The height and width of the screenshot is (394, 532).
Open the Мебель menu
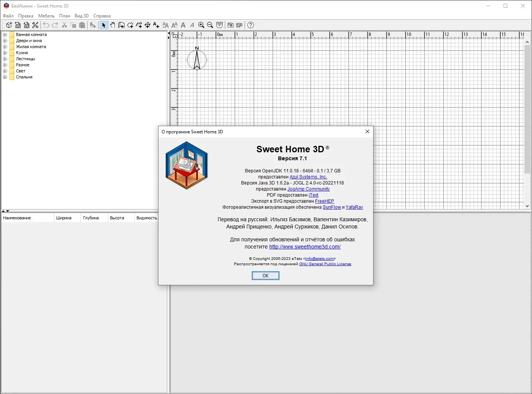pyautogui.click(x=46, y=16)
